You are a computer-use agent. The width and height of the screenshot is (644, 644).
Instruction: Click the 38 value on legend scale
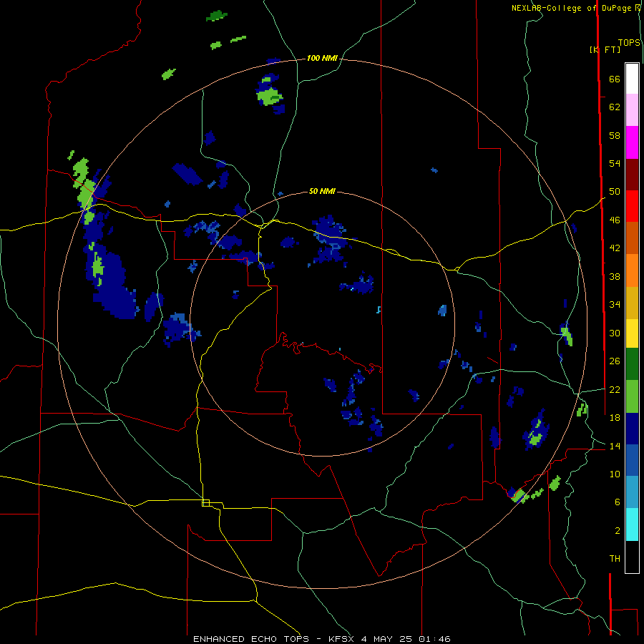(x=615, y=276)
